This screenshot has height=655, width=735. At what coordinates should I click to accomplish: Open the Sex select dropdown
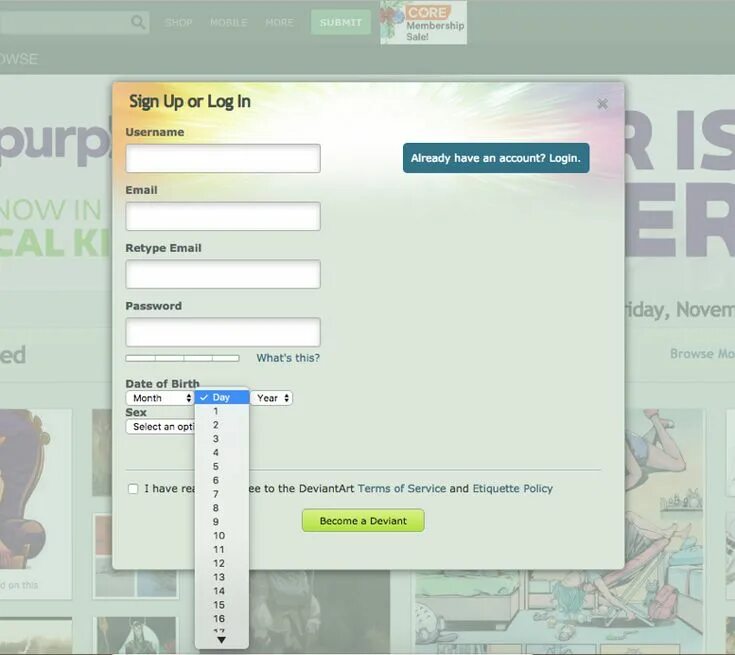(160, 426)
